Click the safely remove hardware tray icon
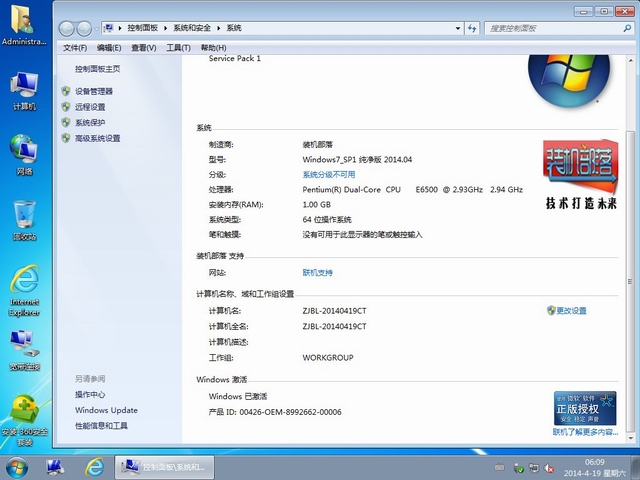Image resolution: width=640 pixels, height=480 pixels. 518,468
